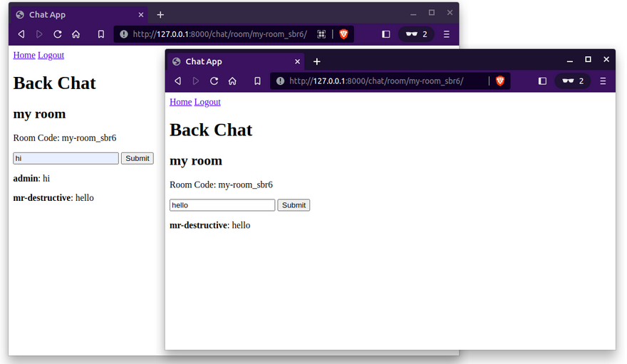Click Logout in the front window
The width and height of the screenshot is (627, 364).
[x=207, y=102]
